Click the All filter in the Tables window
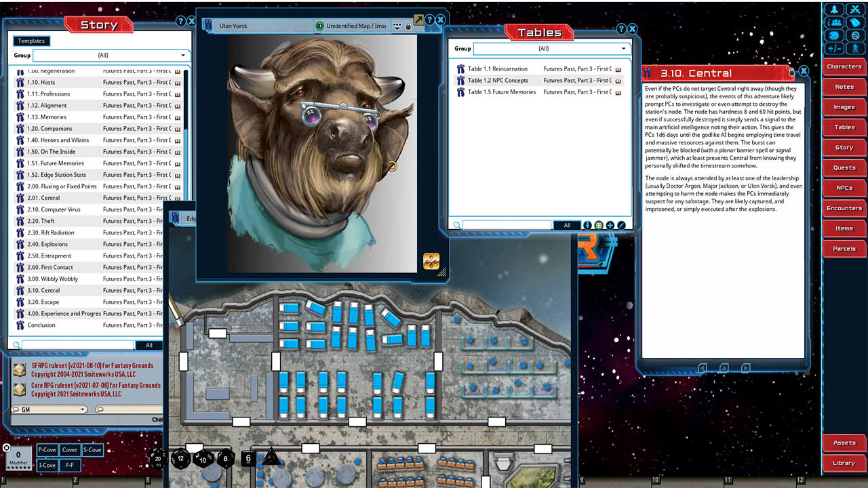The height and width of the screenshot is (488, 868). point(568,224)
